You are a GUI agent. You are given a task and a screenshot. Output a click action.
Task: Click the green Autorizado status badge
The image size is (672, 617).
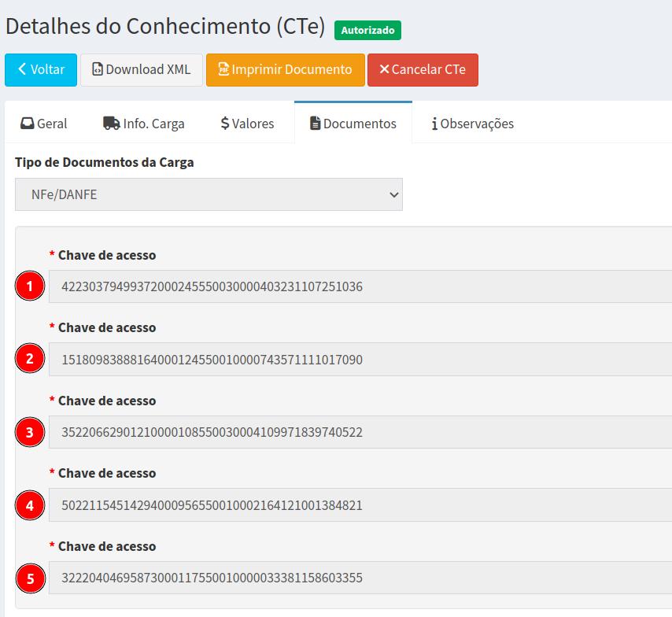click(x=367, y=30)
